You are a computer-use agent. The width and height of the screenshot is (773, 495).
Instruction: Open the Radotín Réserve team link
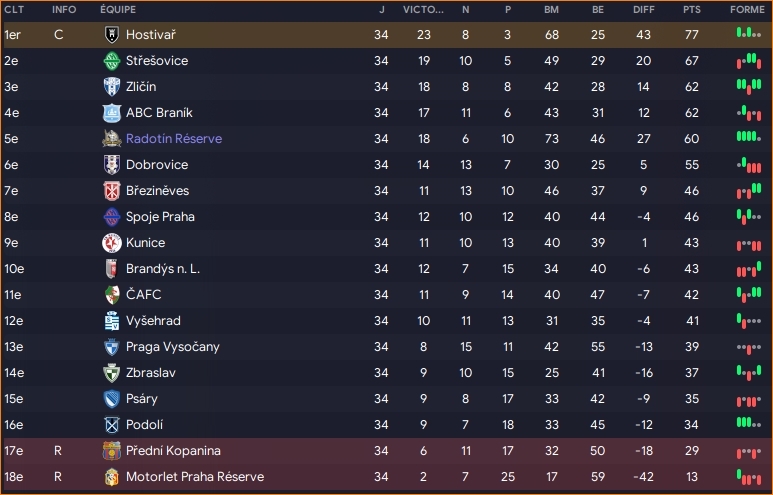(174, 139)
